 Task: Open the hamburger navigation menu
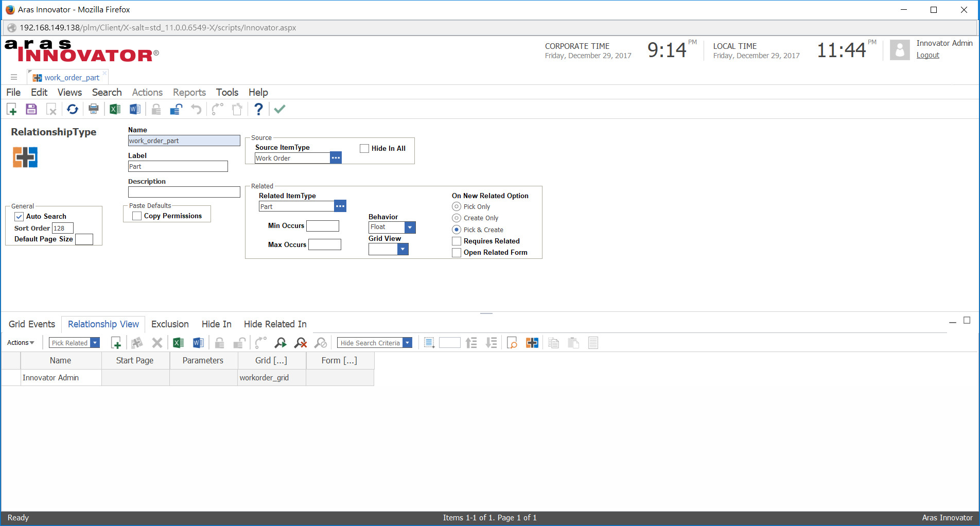14,77
